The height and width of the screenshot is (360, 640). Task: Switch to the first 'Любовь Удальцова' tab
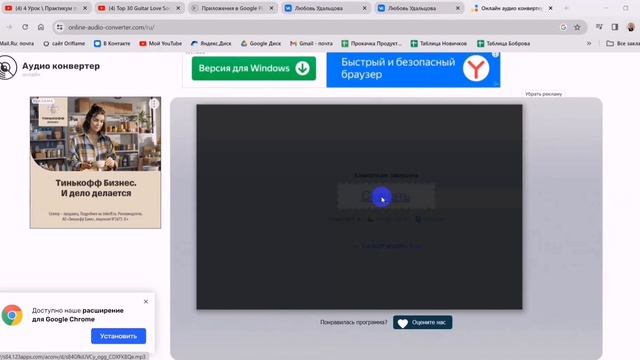pyautogui.click(x=326, y=8)
